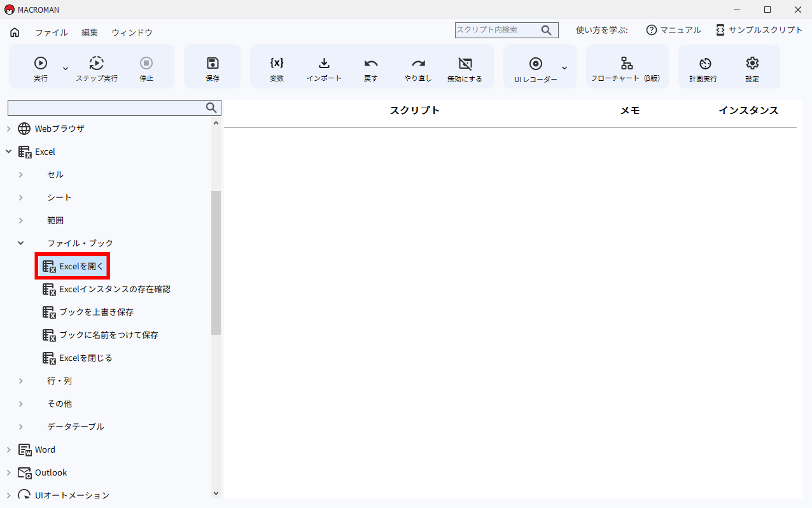Expand the データテーブル subcategory
Viewport: 812px width, 508px height.
[x=20, y=427]
